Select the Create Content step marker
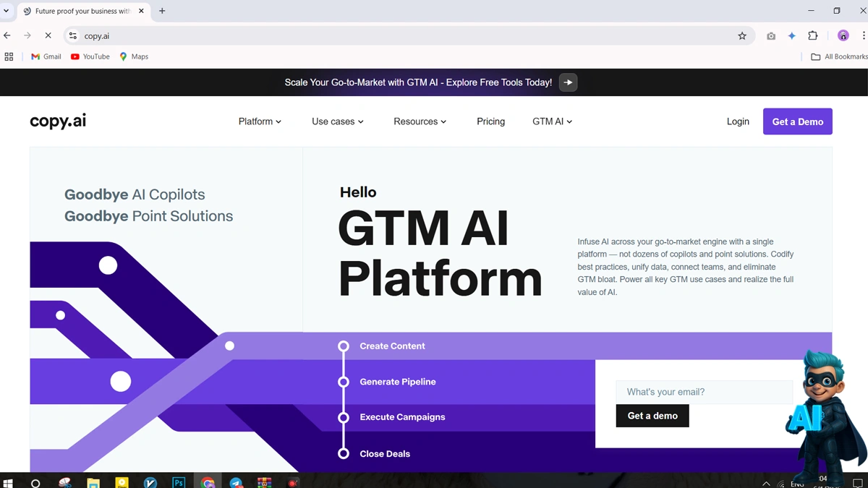 344,346
